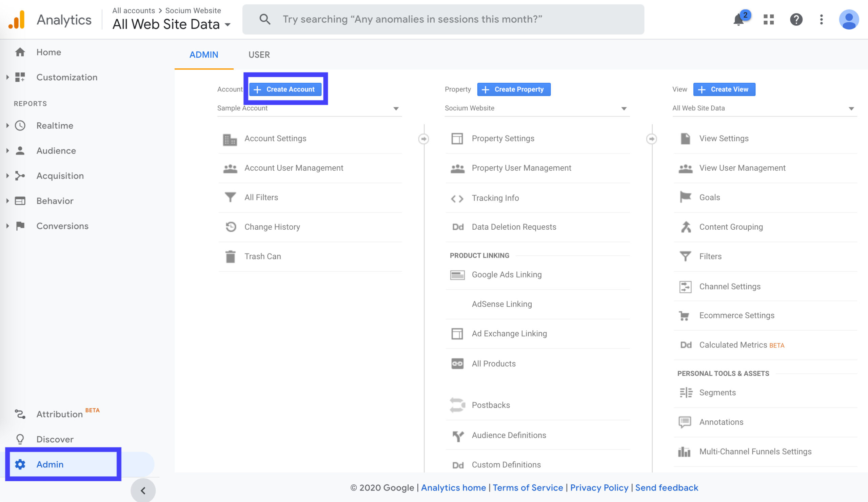Screen dimensions: 868x502
Task: Click the property-to-view arrow circle
Action: click(651, 139)
